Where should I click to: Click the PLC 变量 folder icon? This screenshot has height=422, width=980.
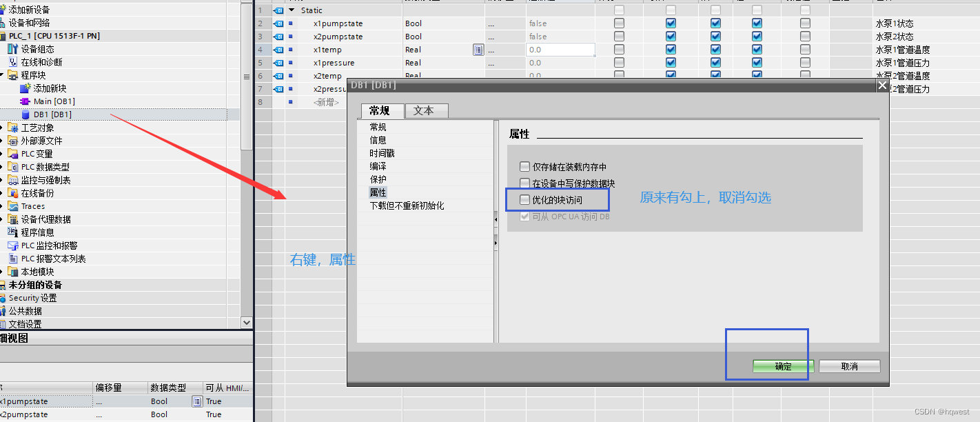click(13, 154)
